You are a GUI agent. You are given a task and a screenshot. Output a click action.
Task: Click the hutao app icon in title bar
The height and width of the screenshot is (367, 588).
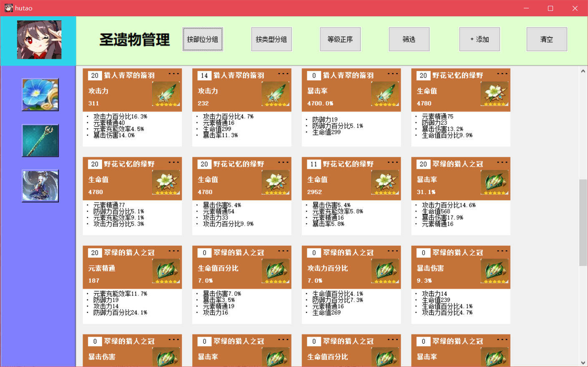9,8
